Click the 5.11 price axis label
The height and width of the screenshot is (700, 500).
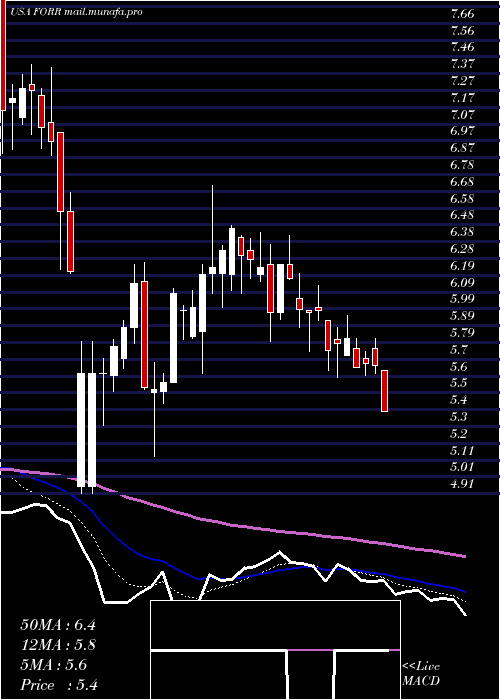(x=462, y=450)
